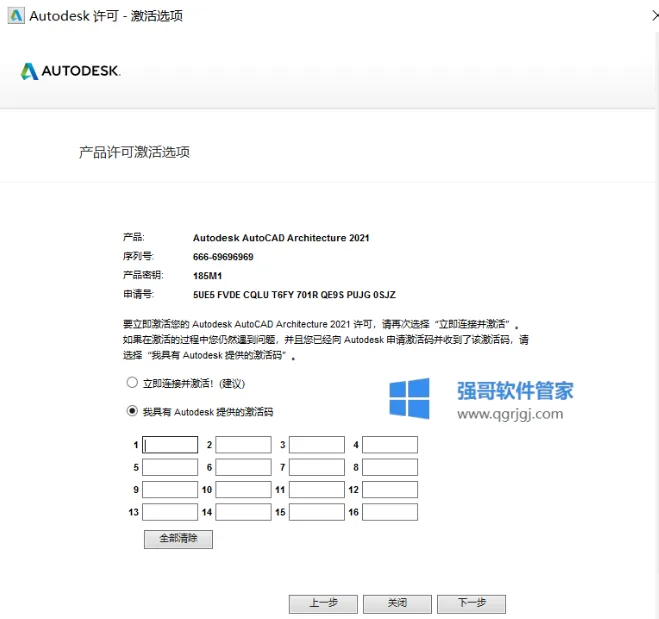Screen dimensions: 659x619
Task: Select "我具有 Autodesk 提供的激活码" radio button
Action: pyautogui.click(x=132, y=411)
